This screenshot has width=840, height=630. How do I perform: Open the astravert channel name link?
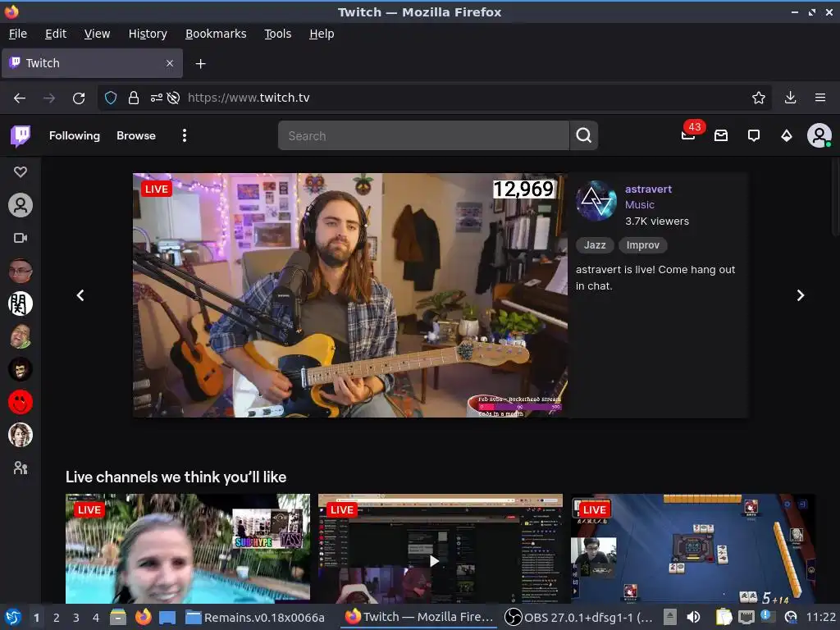648,189
